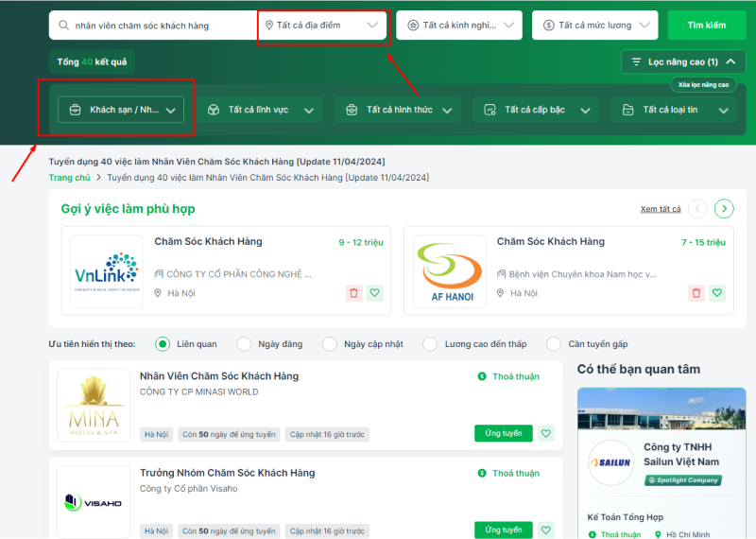
Task: Open Nhân Viên Chăm Sóc Khách Hàng job title
Action: pyautogui.click(x=219, y=376)
